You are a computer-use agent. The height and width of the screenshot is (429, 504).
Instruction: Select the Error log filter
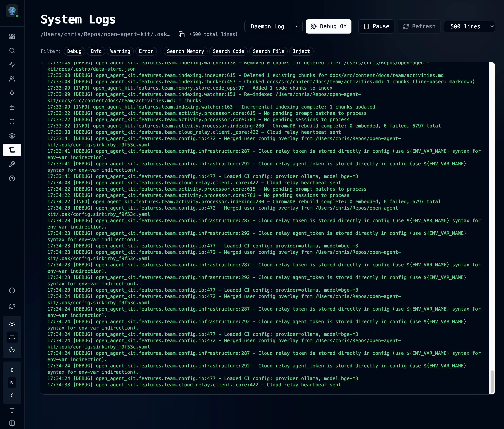pos(146,51)
